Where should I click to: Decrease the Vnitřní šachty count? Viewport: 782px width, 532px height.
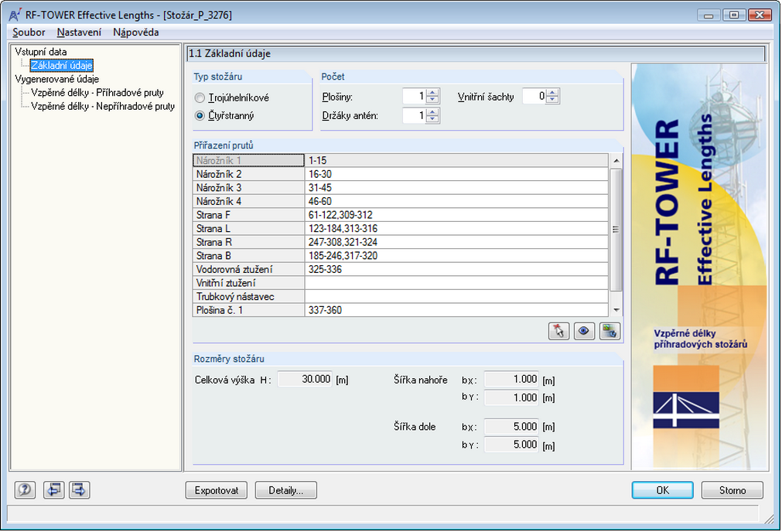pos(552,101)
